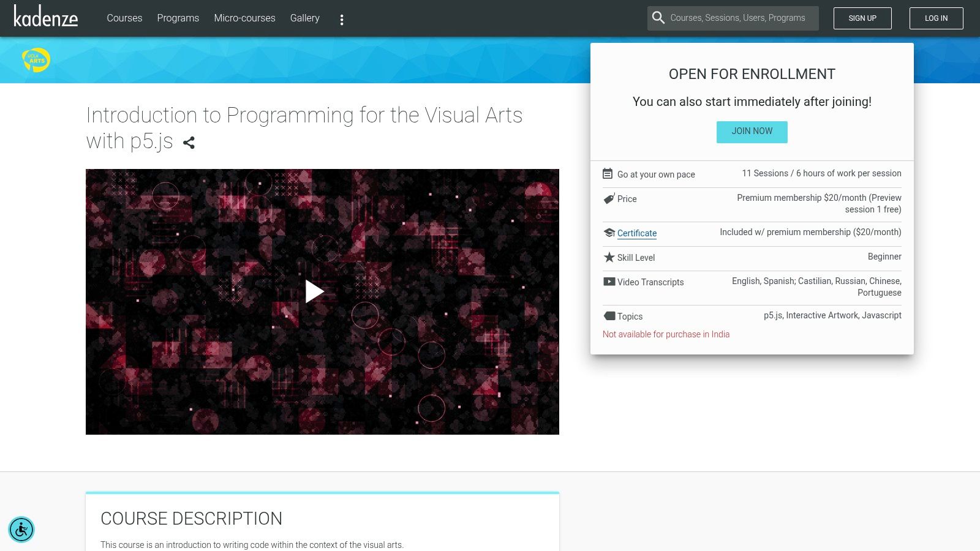Viewport: 980px width, 551px height.
Task: Click the course title heading
Action: (304, 128)
